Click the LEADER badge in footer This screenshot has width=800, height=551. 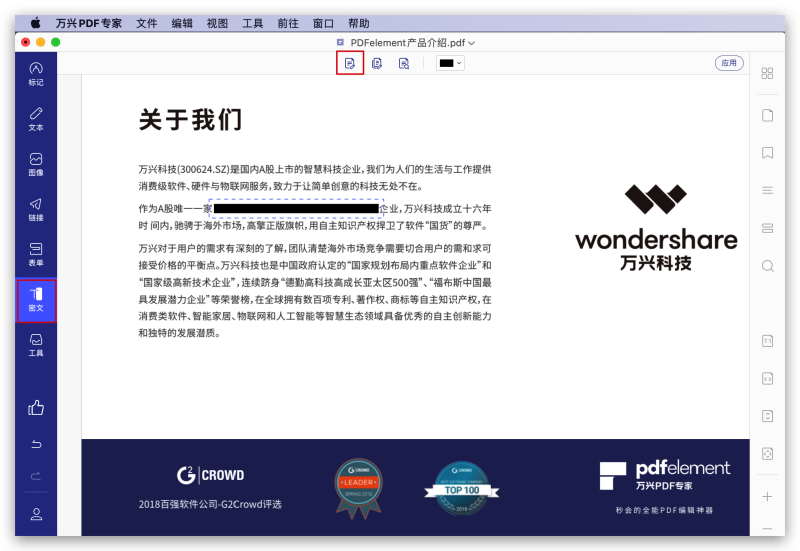coord(359,488)
